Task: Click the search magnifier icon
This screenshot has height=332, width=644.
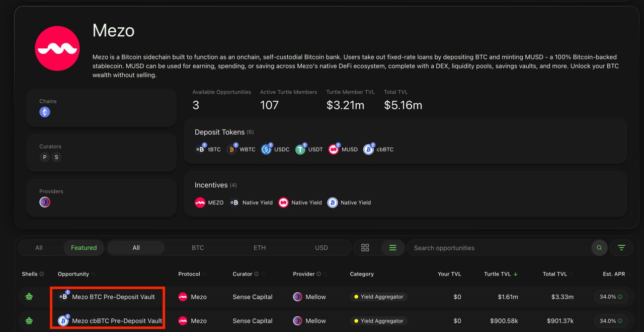Action: 599,248
